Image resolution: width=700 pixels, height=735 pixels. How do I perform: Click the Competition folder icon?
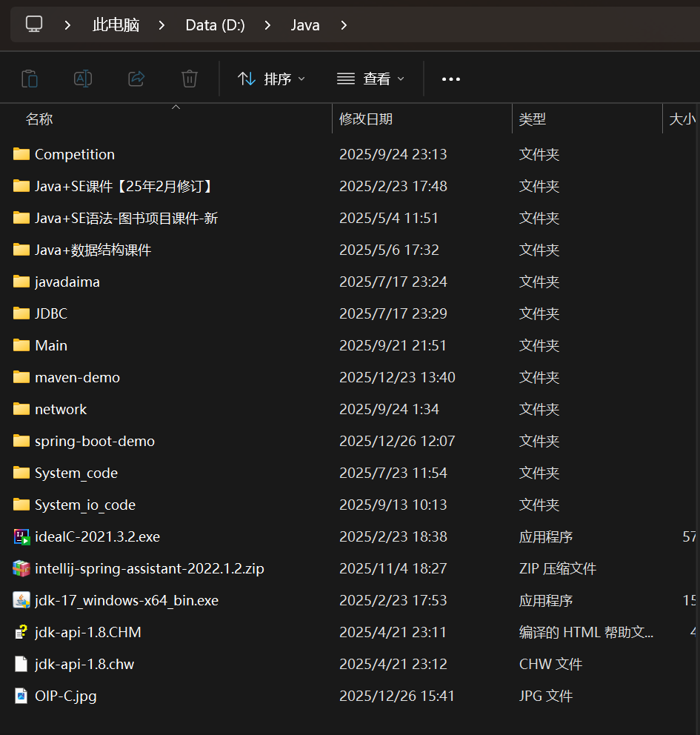tap(21, 154)
